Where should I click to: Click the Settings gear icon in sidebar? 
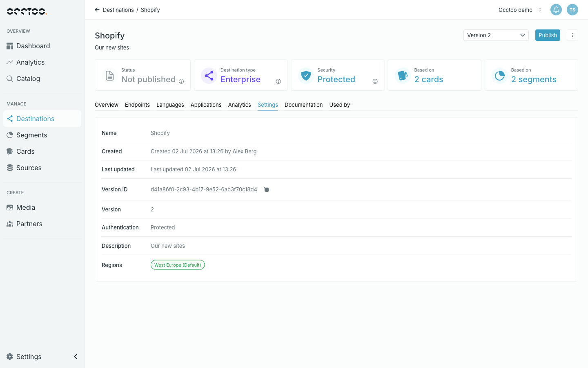tap(10, 357)
